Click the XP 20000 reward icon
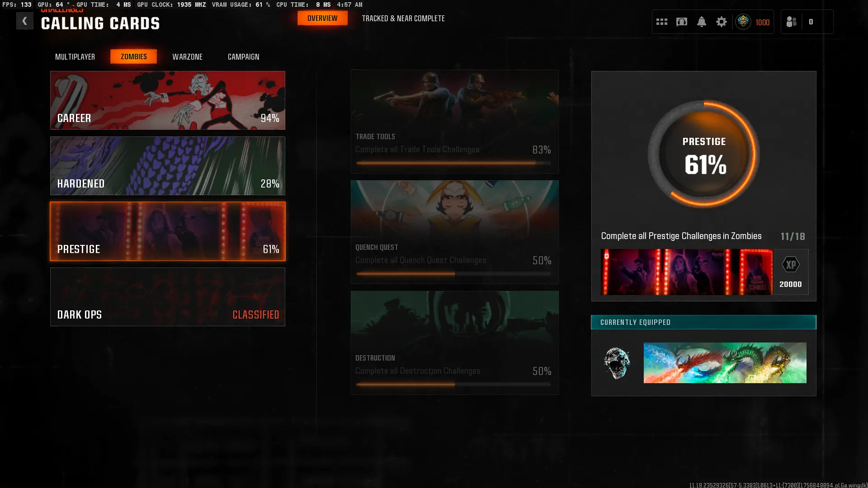Image resolution: width=868 pixels, height=488 pixels. [x=791, y=272]
